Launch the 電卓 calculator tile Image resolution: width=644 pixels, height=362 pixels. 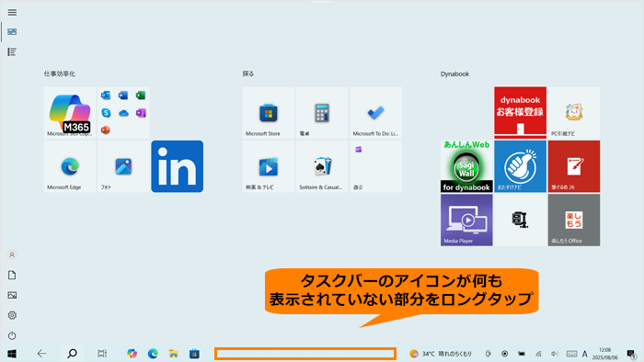point(322,113)
